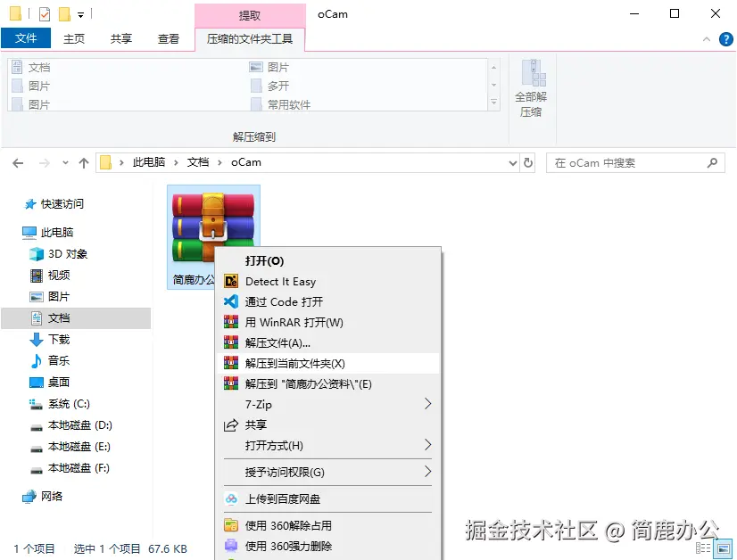Screen dimensions: 737x560
Task: Go back using the back arrow
Action: point(18,162)
